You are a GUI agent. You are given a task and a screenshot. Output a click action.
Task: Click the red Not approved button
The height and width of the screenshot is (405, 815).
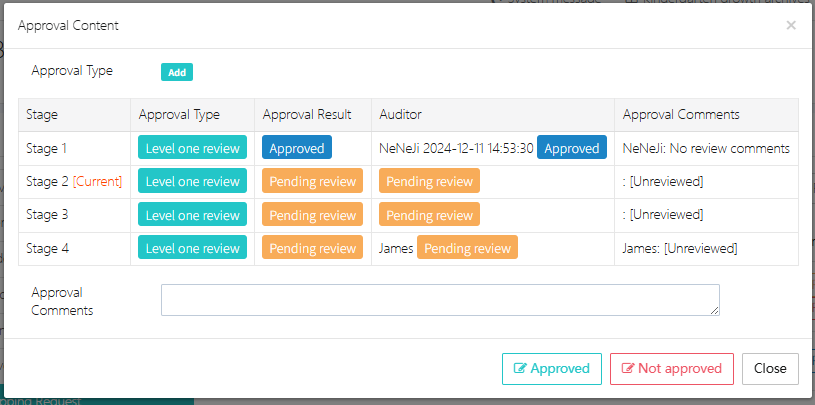pyautogui.click(x=672, y=368)
